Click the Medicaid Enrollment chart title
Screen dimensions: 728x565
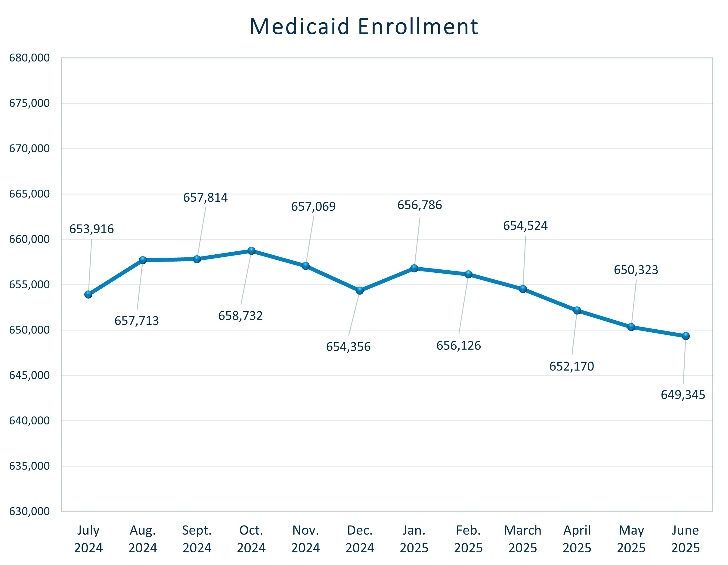click(364, 27)
